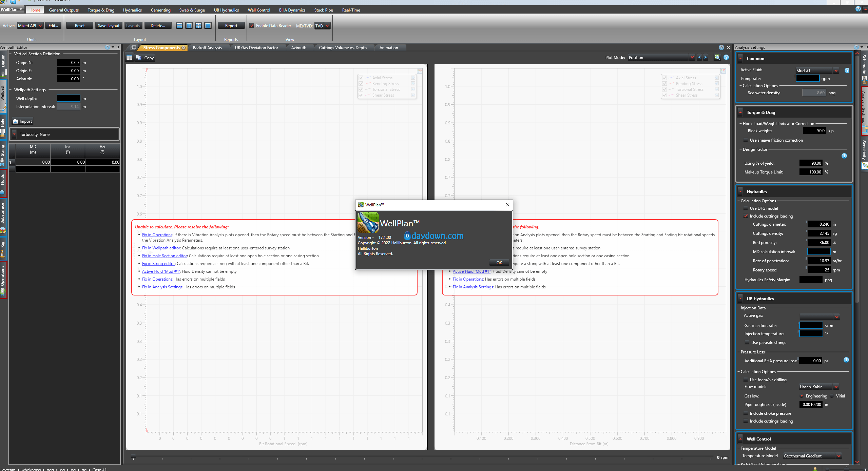Toggle Enable Data Reader checkbox
Viewport: 868px width, 471px height.
click(x=252, y=26)
